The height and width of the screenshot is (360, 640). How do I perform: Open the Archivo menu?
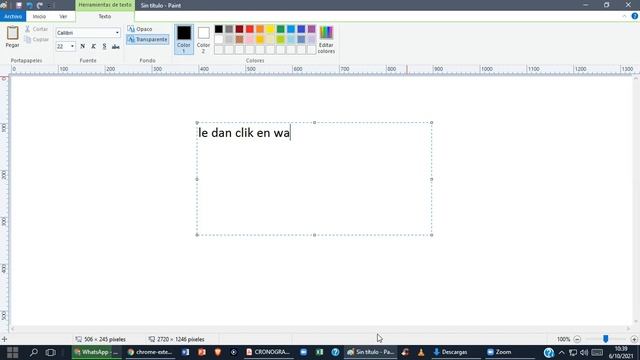click(x=13, y=16)
